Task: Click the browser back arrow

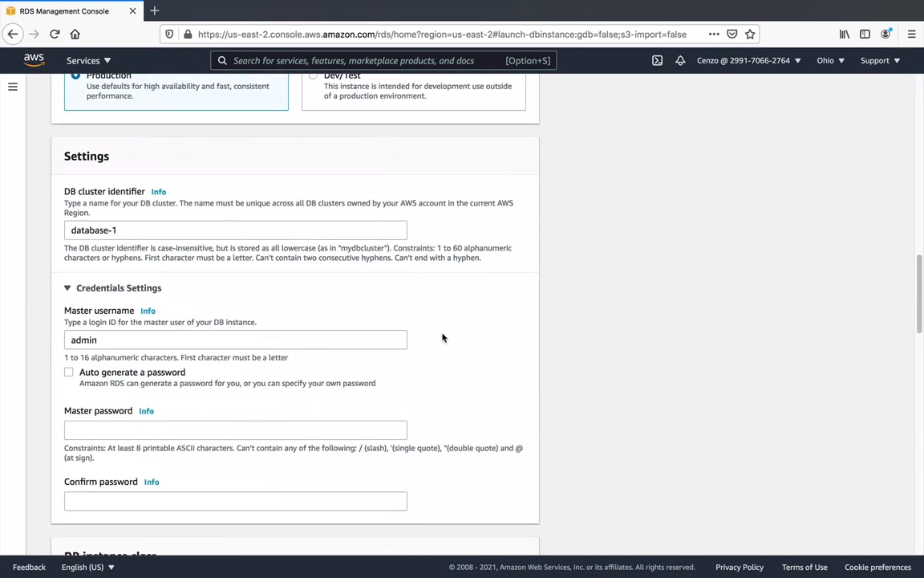Action: pos(13,35)
